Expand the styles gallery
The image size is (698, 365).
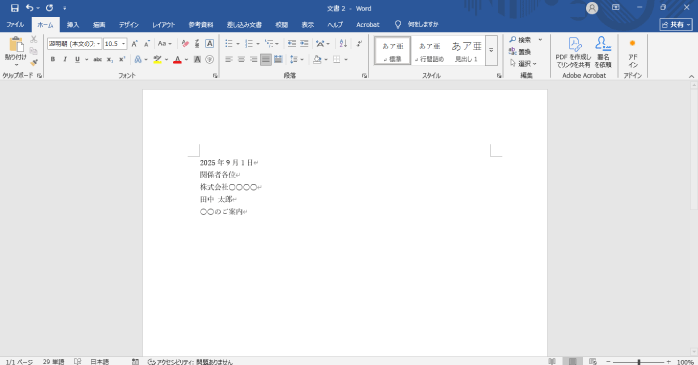(x=491, y=51)
